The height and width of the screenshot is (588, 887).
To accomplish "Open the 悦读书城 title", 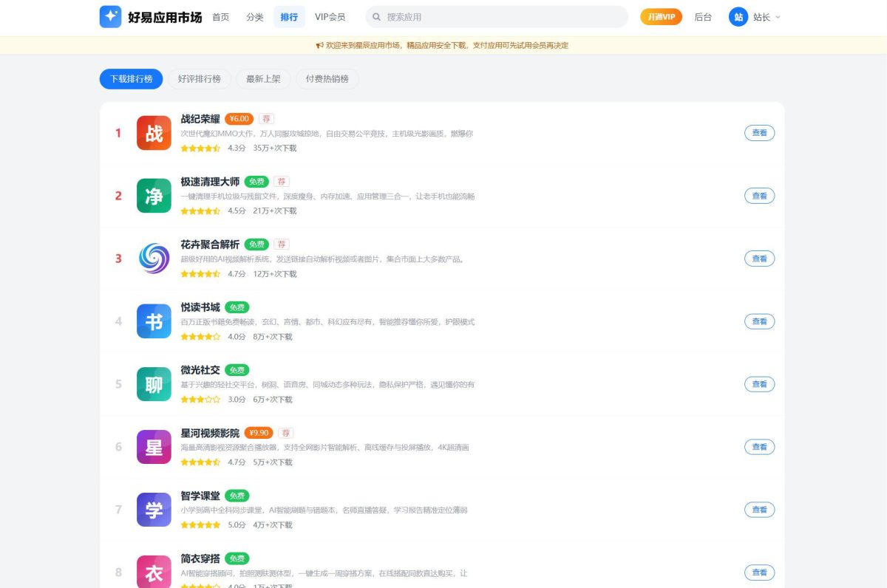I will (x=200, y=307).
